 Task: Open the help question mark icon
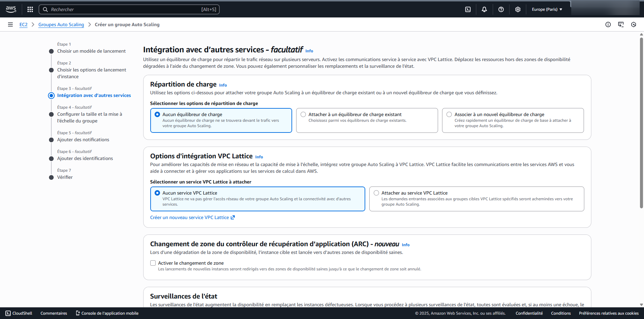tap(501, 9)
